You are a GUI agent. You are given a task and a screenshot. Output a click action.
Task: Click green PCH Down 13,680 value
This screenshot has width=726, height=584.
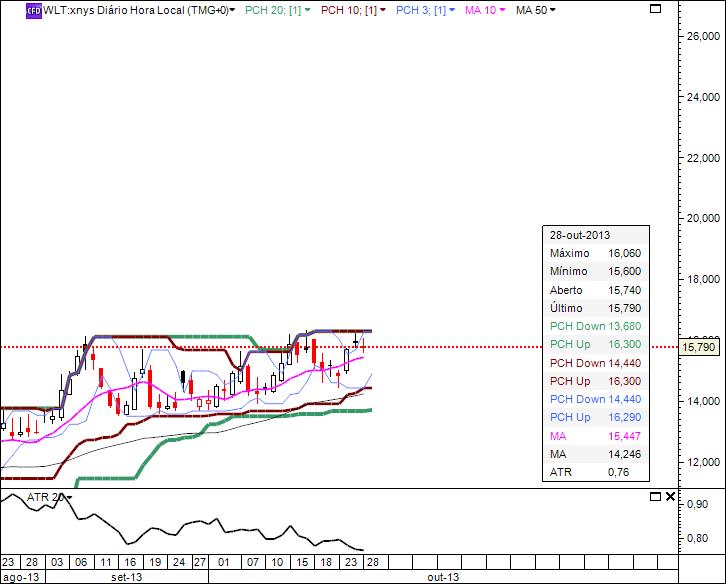pyautogui.click(x=625, y=326)
